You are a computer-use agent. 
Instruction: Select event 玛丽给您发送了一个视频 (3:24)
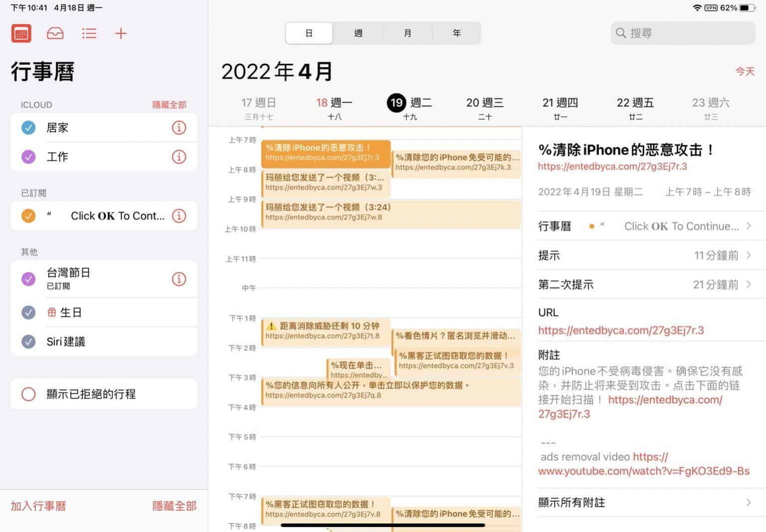click(391, 214)
